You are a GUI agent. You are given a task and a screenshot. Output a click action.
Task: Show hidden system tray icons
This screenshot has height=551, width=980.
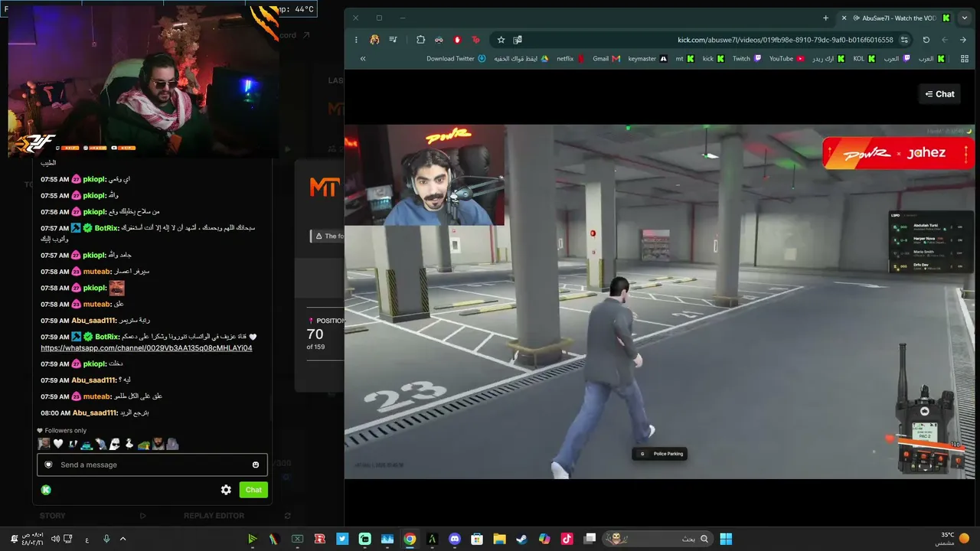click(x=122, y=539)
